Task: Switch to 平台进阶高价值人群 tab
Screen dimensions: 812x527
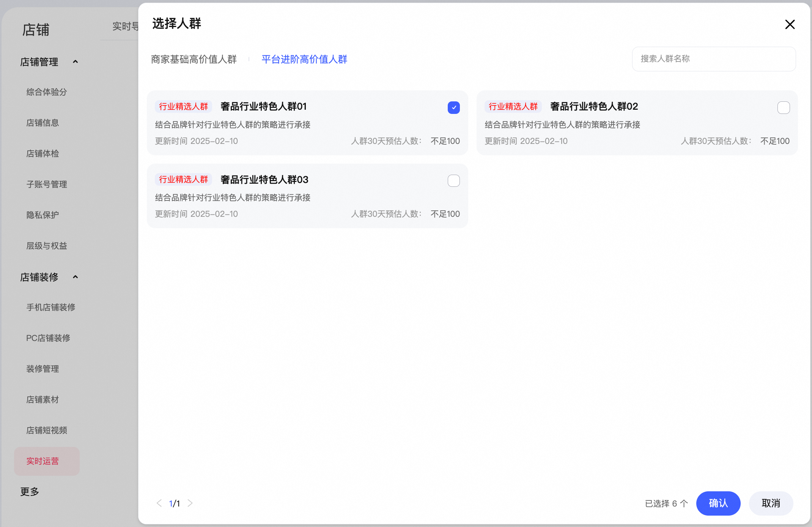Action: pyautogui.click(x=304, y=59)
